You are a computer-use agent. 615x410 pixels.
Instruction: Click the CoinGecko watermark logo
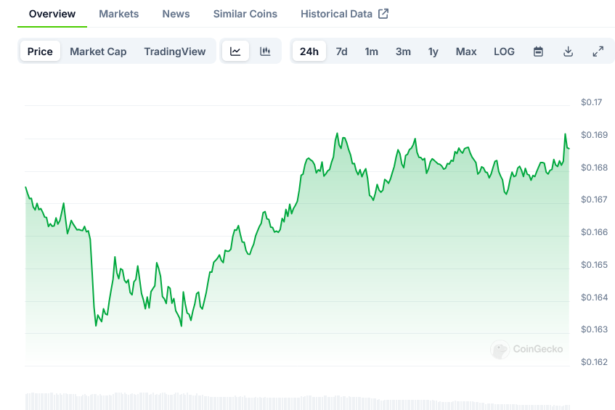pyautogui.click(x=527, y=349)
